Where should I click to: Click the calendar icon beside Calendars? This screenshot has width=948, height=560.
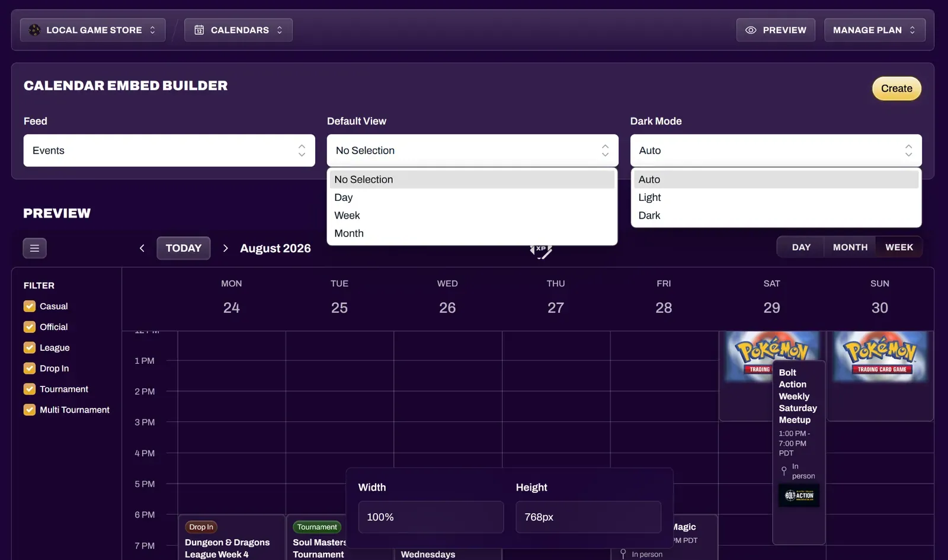199,30
